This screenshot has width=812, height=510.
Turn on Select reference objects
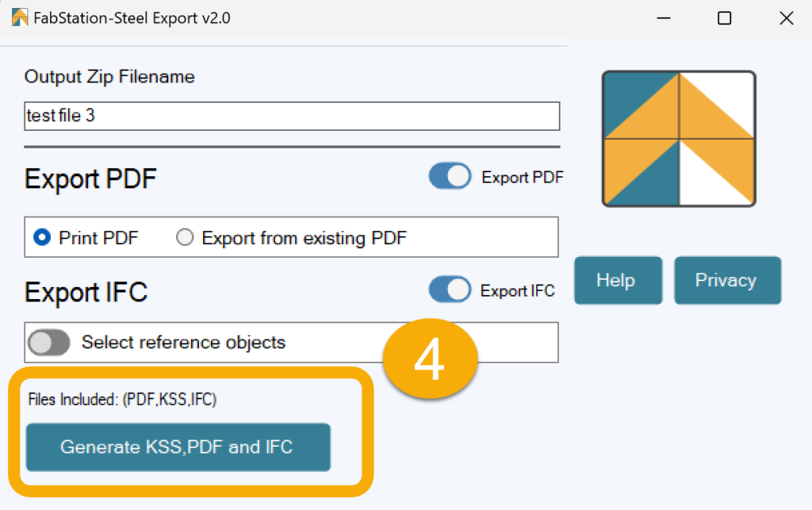pos(49,342)
